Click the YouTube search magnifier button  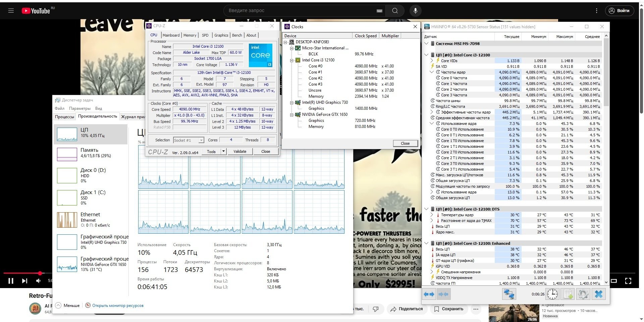(x=395, y=11)
